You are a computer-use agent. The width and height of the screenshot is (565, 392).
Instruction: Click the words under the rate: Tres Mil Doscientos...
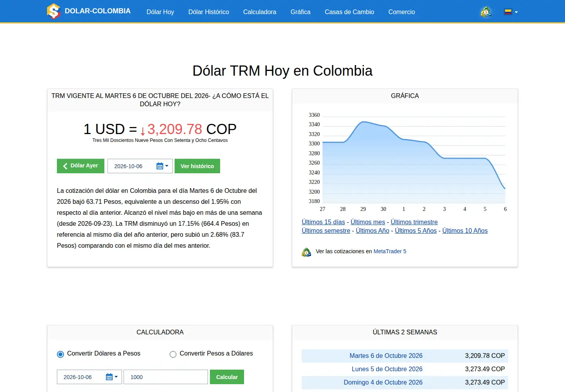click(113, 140)
